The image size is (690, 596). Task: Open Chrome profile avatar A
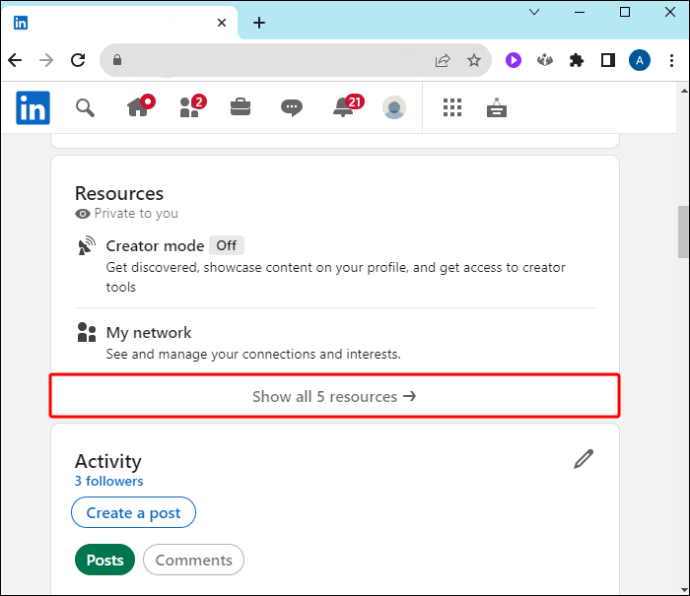[x=639, y=60]
